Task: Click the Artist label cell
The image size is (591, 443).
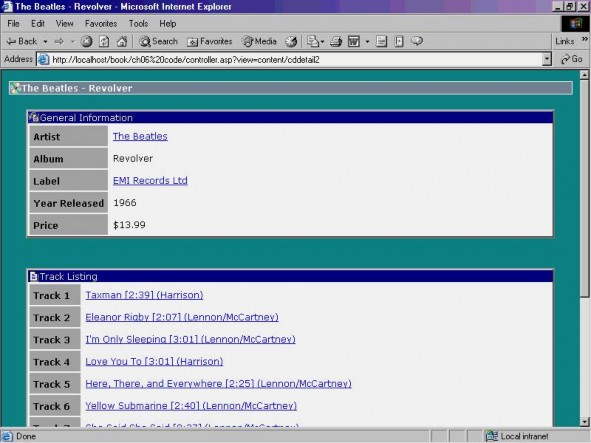Action: [69, 136]
